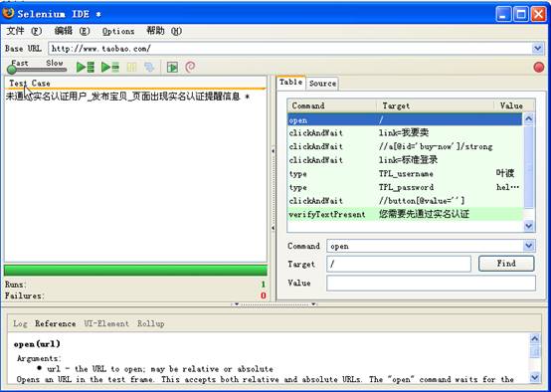This screenshot has width=551, height=392.
Task: Toggle the TestRunner play icon
Action: click(172, 67)
